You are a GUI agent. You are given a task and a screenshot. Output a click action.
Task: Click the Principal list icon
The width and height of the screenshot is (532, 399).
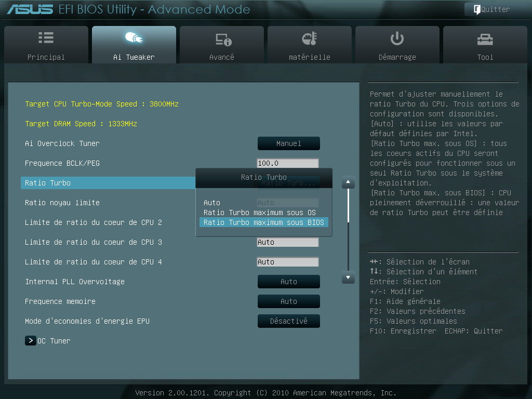pyautogui.click(x=46, y=37)
